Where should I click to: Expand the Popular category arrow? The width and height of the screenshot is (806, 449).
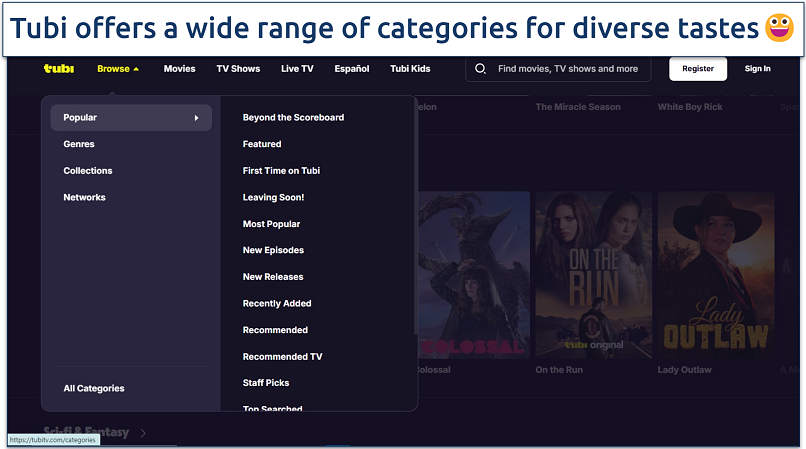(x=196, y=118)
